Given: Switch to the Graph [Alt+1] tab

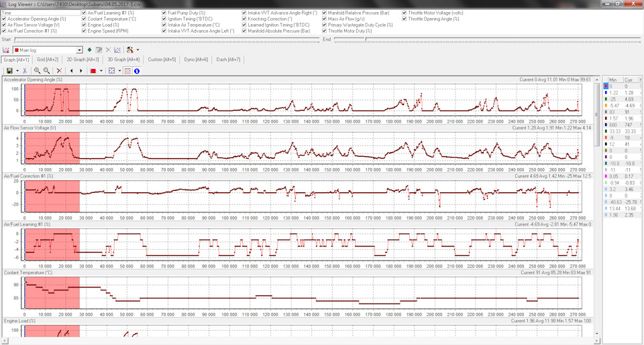Looking at the screenshot, I should [x=16, y=60].
